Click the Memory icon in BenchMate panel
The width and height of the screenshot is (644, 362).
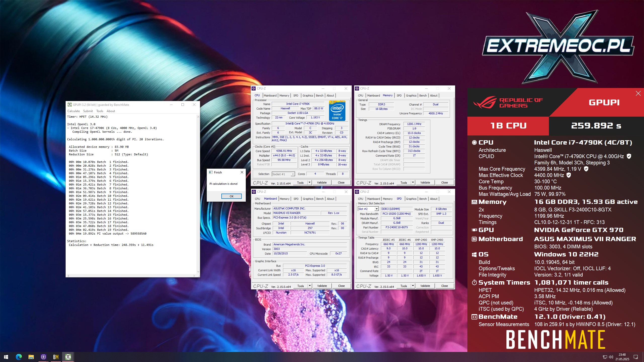click(x=474, y=202)
